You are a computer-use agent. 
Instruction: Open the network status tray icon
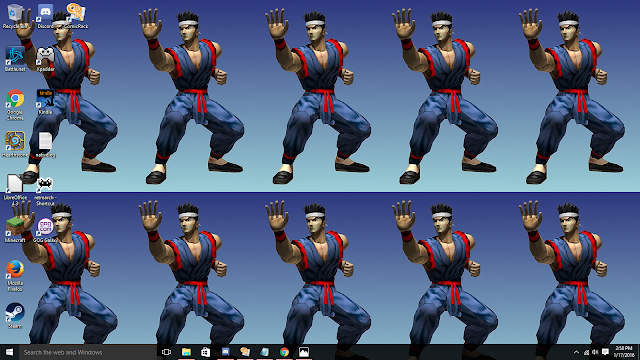586,352
